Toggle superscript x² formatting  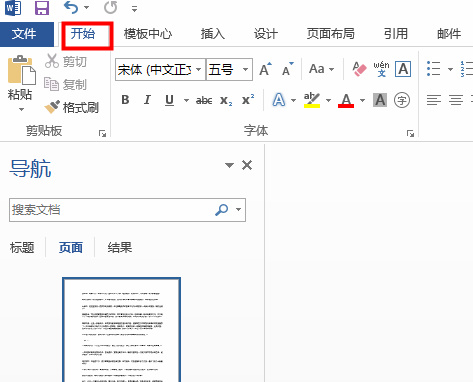click(248, 100)
